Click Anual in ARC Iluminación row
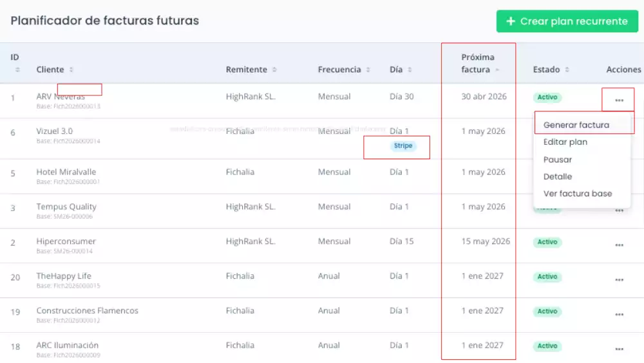This screenshot has width=644, height=363. (328, 346)
